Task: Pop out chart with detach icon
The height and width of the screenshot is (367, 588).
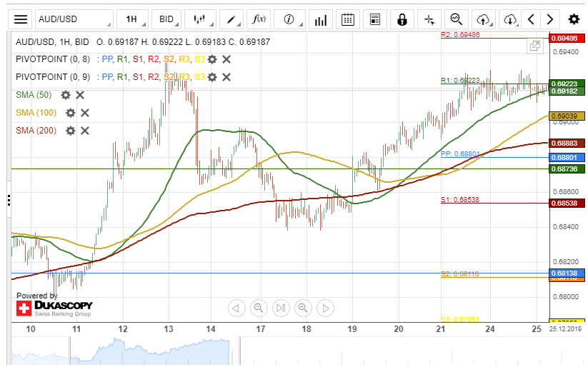Action: [534, 46]
